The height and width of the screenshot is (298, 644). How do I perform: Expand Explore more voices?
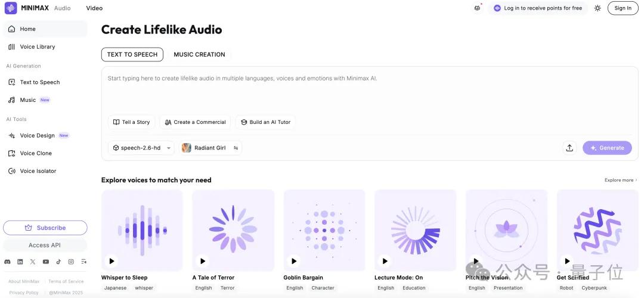pyautogui.click(x=621, y=180)
